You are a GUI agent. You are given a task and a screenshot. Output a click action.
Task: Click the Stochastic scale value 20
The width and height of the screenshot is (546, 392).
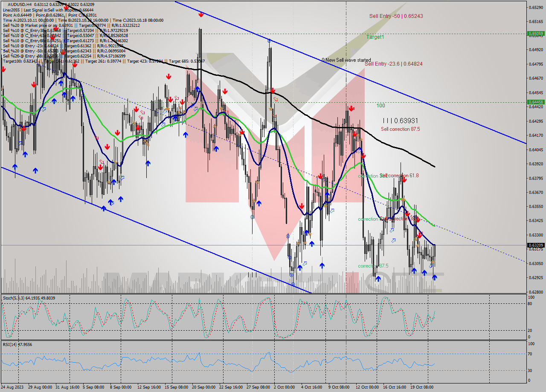(530, 330)
